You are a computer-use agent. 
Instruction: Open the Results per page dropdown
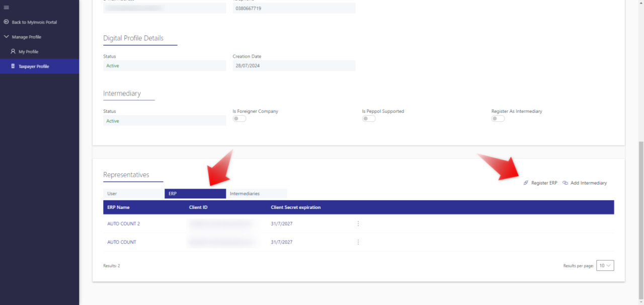tap(605, 265)
